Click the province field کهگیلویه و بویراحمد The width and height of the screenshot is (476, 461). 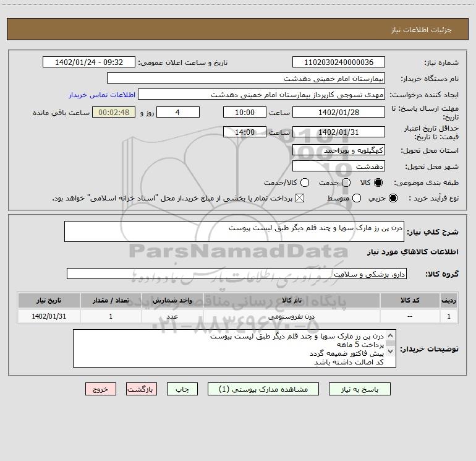[339, 150]
